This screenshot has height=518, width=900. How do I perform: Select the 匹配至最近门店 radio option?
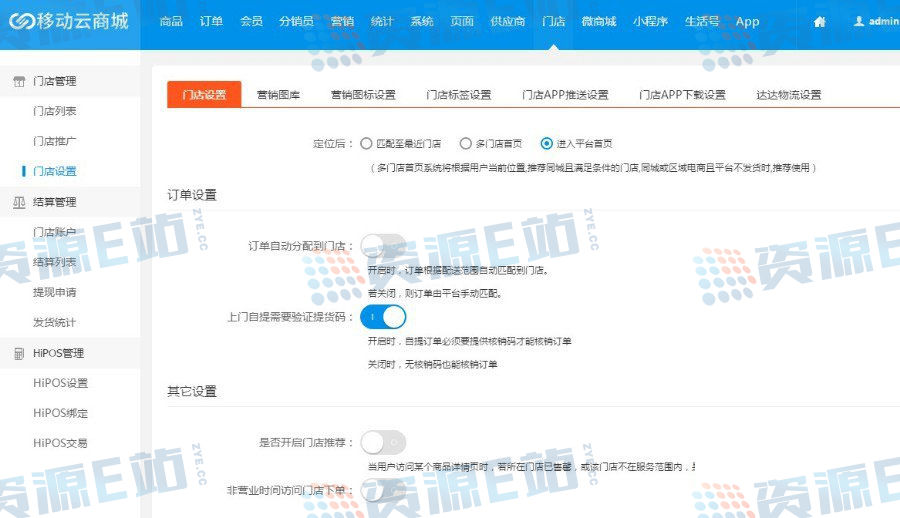(x=366, y=143)
